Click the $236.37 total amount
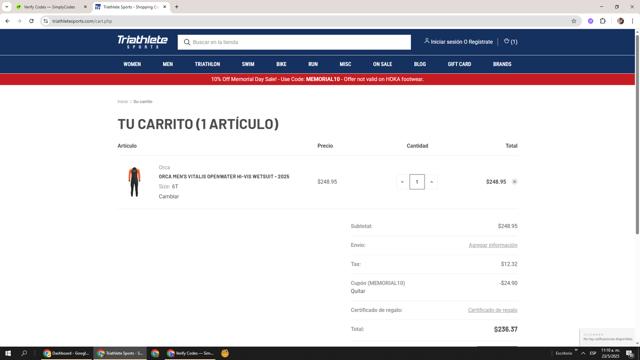Image resolution: width=640 pixels, height=360 pixels. coord(505,329)
